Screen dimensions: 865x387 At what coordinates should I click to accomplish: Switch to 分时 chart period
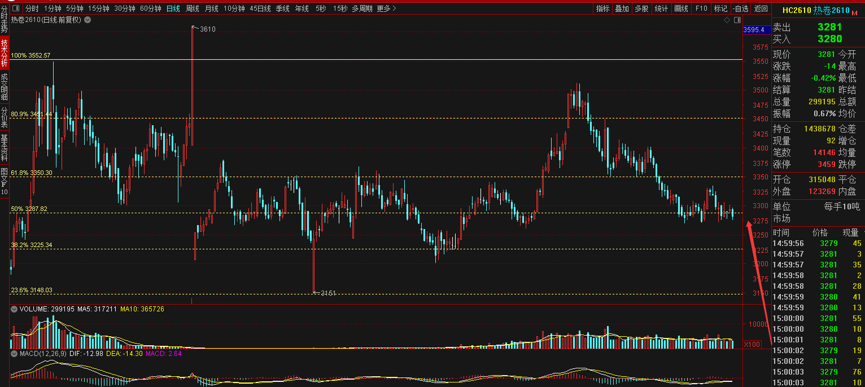[x=31, y=8]
